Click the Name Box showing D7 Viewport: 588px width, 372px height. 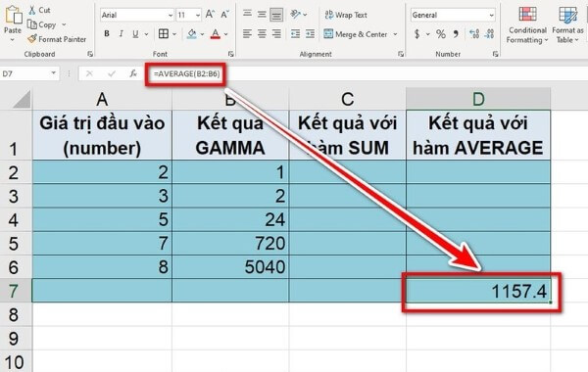click(24, 73)
